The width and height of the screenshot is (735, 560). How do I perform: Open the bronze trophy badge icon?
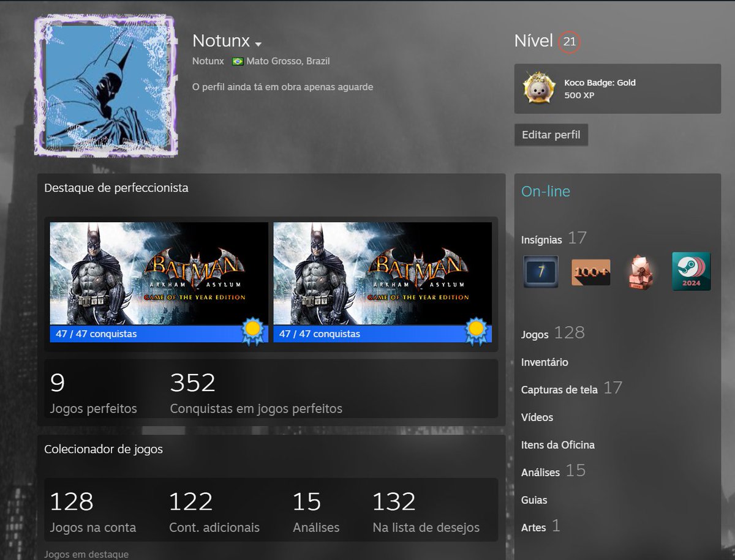(641, 272)
